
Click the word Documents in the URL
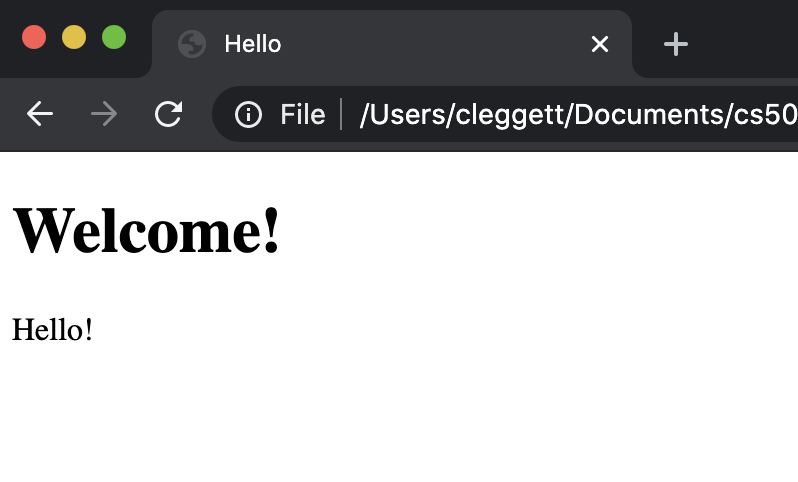click(643, 115)
